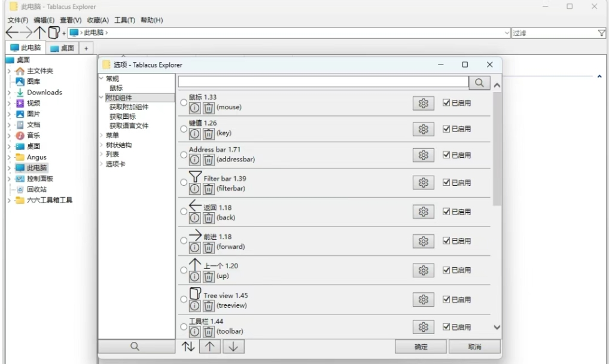This screenshot has width=609, height=364.
Task: Show info for Address bar add-on
Action: 194,160
